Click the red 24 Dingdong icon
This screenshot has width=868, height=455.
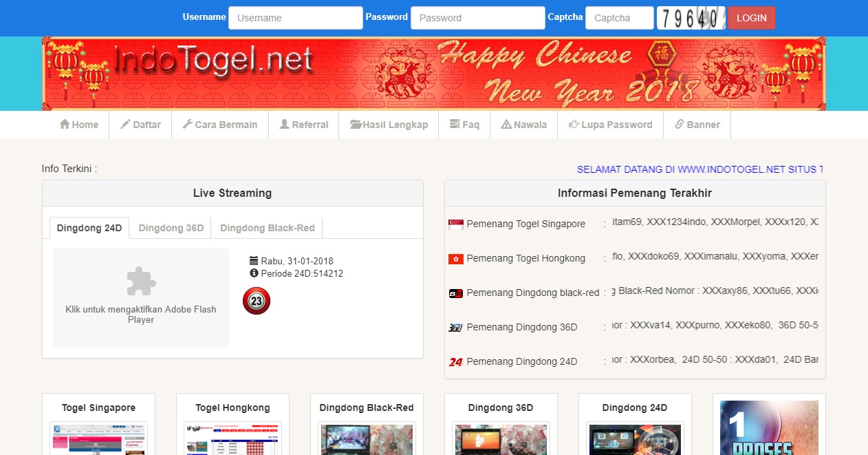click(455, 362)
